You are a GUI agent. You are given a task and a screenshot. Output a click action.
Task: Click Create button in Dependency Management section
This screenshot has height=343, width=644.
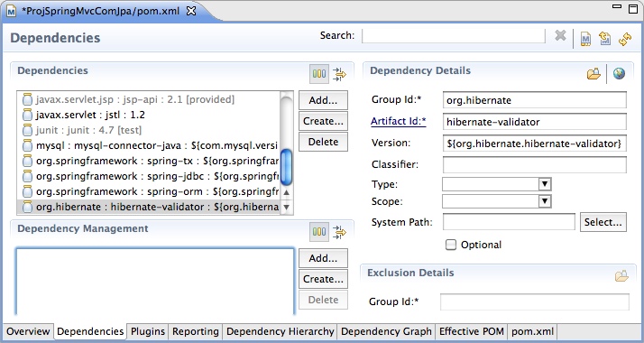point(323,279)
